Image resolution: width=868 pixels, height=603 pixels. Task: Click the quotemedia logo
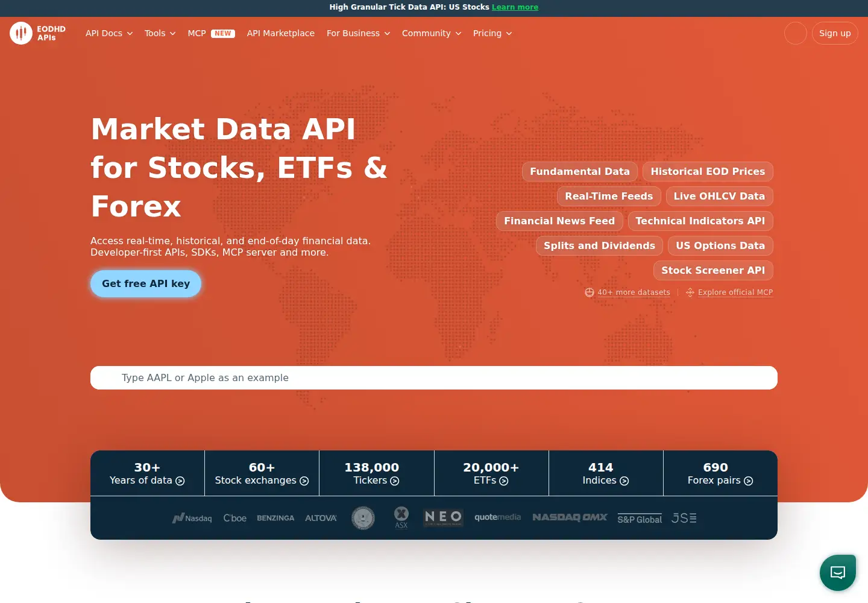click(x=498, y=517)
